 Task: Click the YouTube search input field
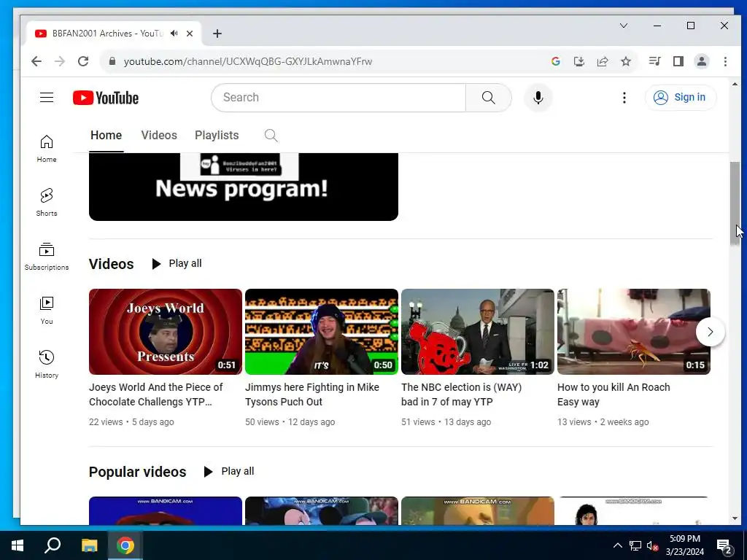tap(338, 98)
